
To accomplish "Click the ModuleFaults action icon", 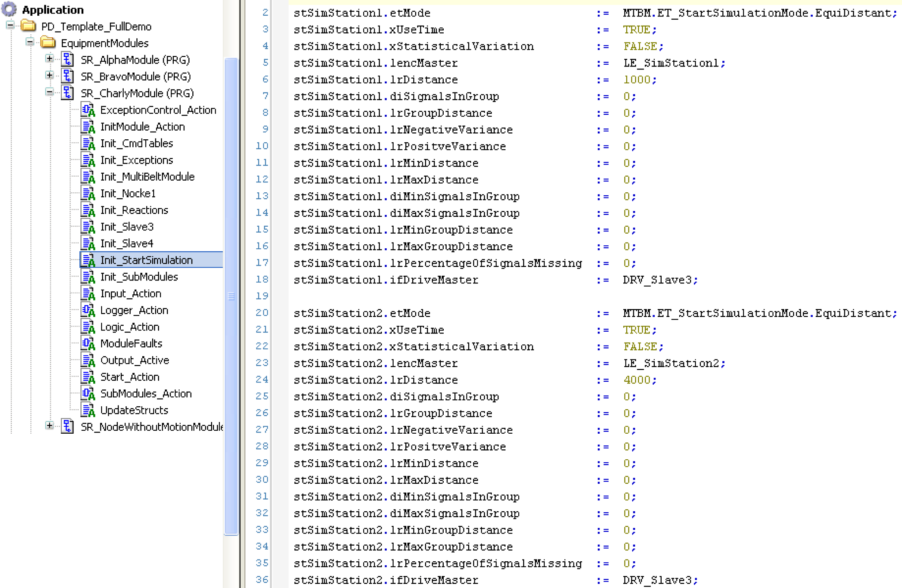I will click(x=88, y=344).
